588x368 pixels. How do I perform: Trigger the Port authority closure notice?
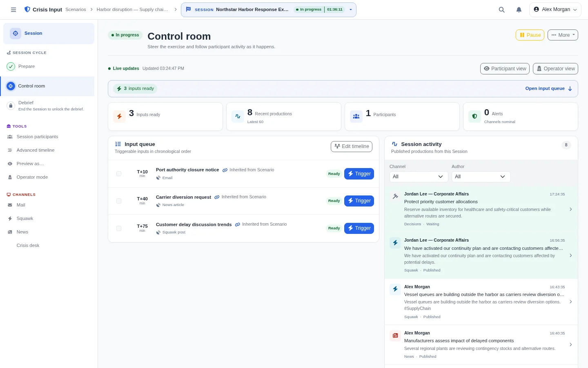click(359, 174)
